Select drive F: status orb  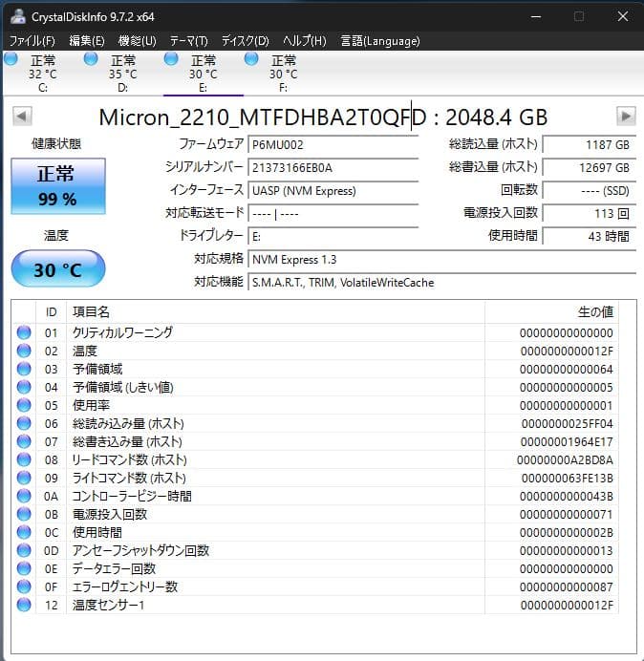[251, 59]
